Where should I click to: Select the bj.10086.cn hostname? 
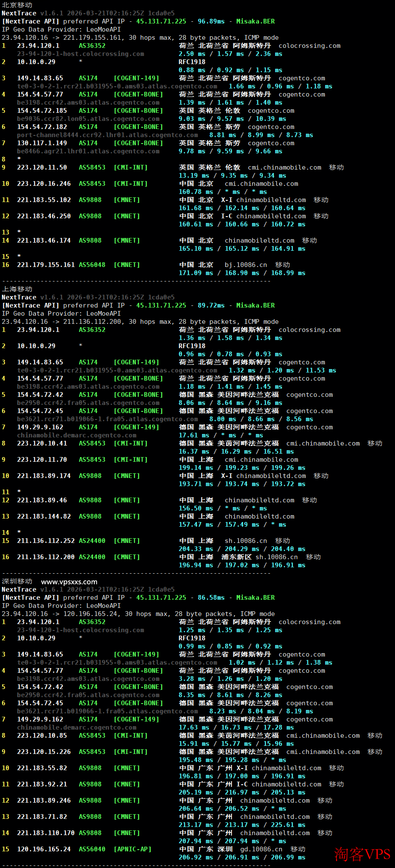pos(246,265)
